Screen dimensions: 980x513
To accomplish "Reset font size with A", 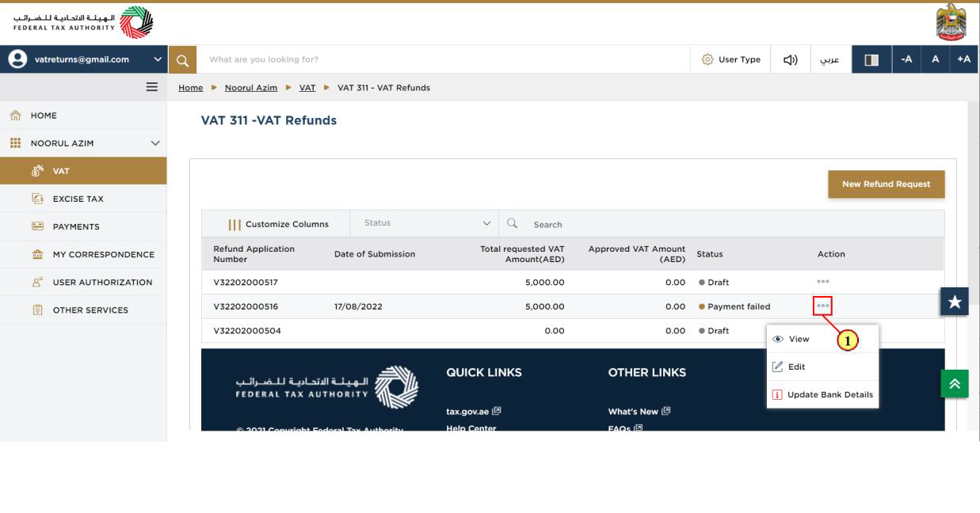I will [x=935, y=59].
